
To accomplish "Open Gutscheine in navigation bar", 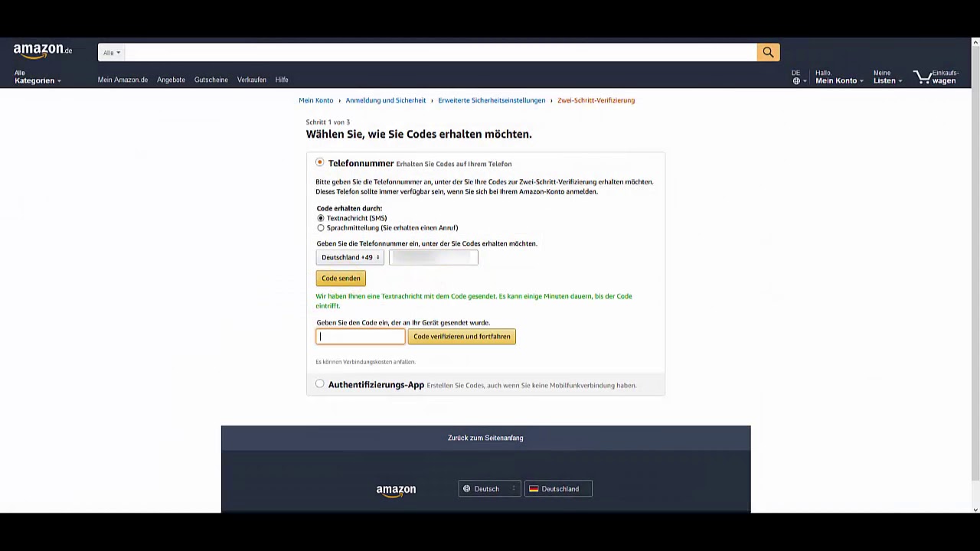I will (x=211, y=80).
